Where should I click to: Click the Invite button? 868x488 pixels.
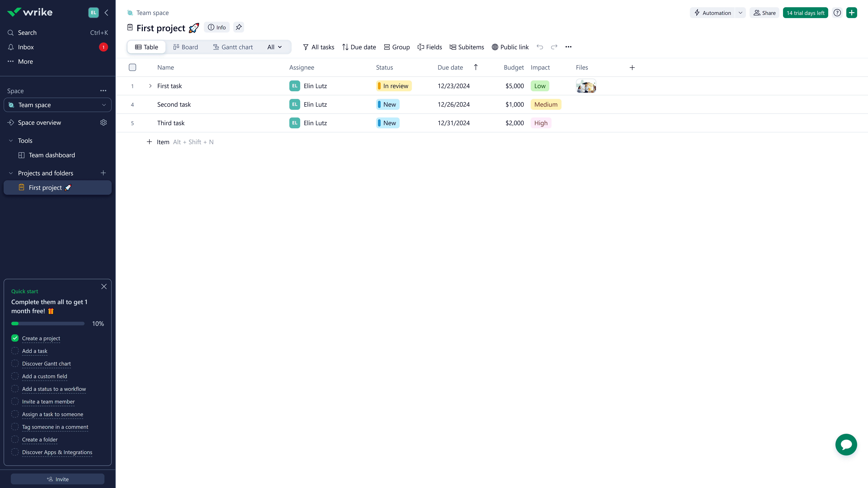click(x=58, y=479)
